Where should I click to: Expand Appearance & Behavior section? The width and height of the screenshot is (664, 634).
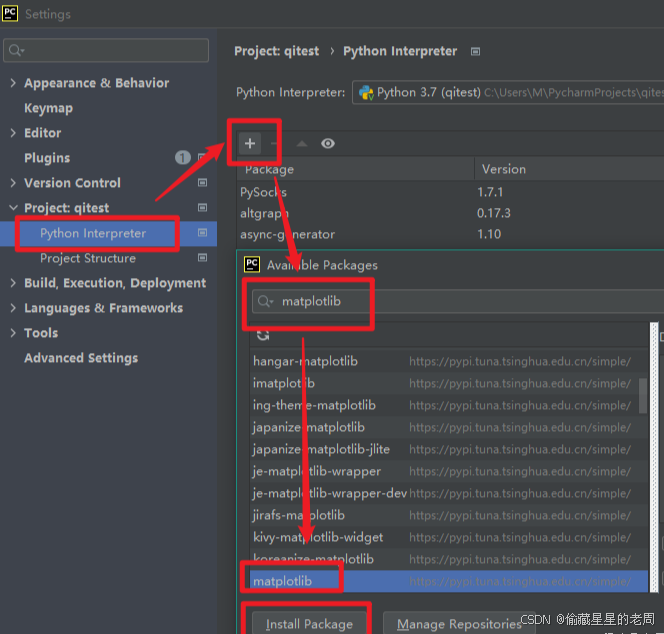[13, 83]
